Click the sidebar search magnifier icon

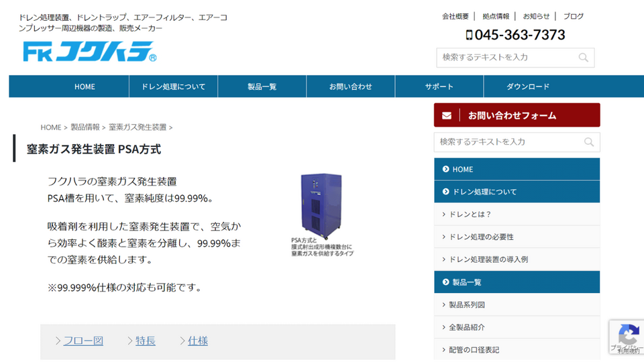tap(589, 142)
